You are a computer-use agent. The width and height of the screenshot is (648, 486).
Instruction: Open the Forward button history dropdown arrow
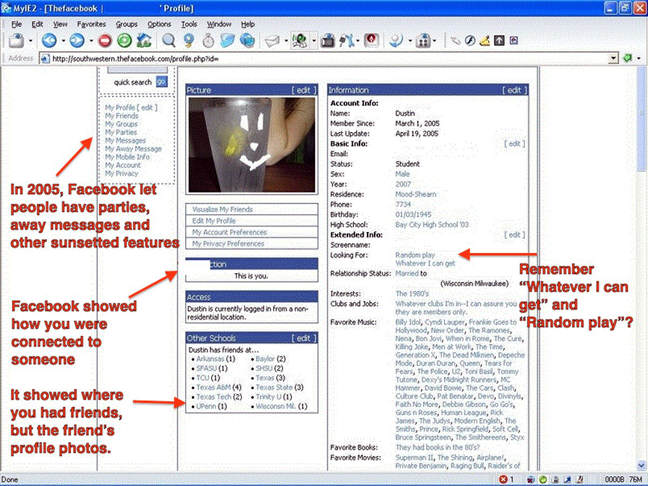(x=91, y=40)
